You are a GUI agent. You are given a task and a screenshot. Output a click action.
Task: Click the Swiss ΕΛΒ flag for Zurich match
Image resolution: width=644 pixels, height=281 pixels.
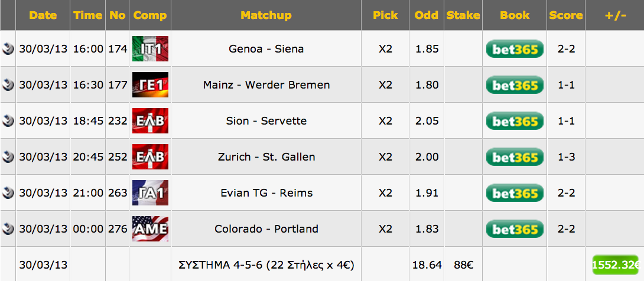click(x=150, y=156)
